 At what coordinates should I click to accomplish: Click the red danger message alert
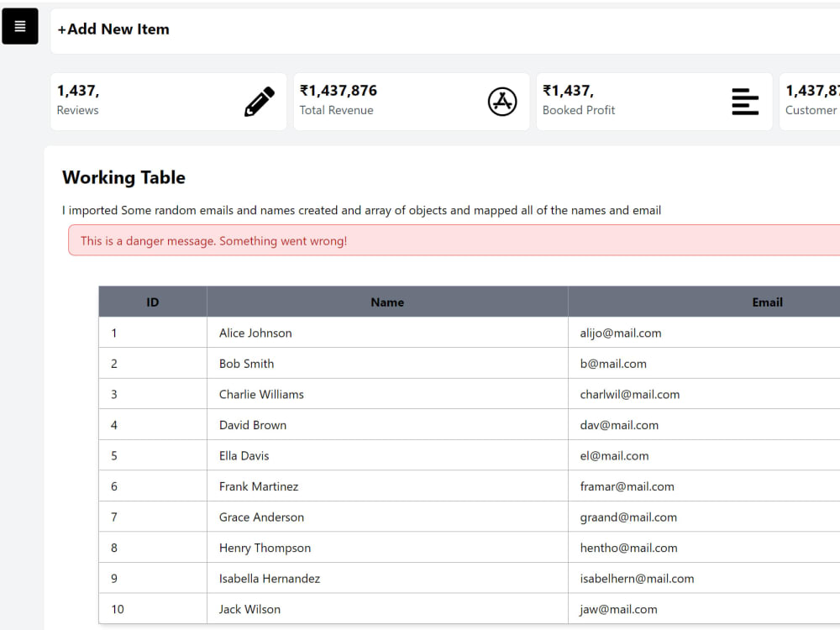pos(454,240)
